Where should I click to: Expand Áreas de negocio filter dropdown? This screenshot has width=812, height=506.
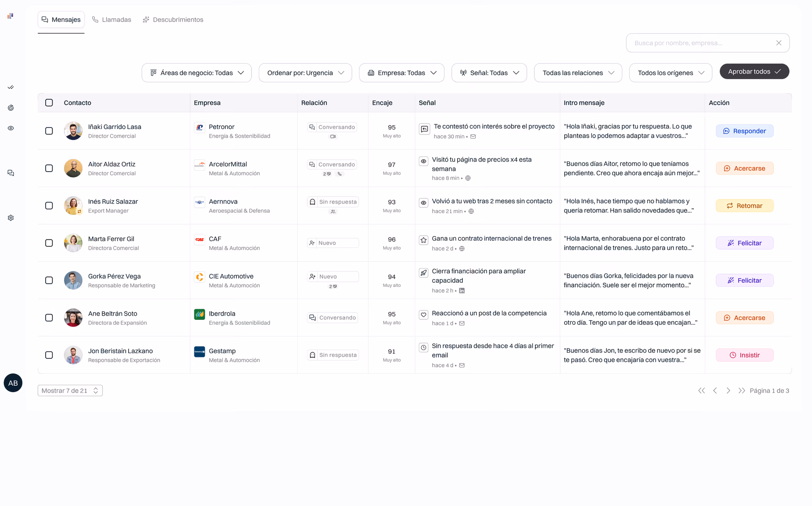coord(197,73)
